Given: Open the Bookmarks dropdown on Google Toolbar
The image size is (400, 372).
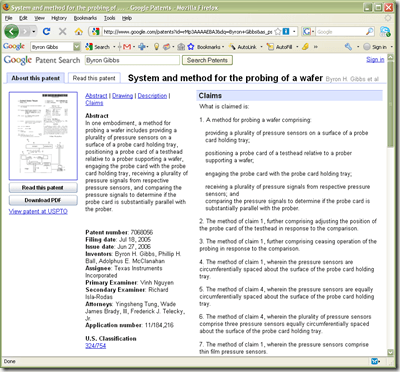Looking at the screenshot, I should click(x=223, y=47).
